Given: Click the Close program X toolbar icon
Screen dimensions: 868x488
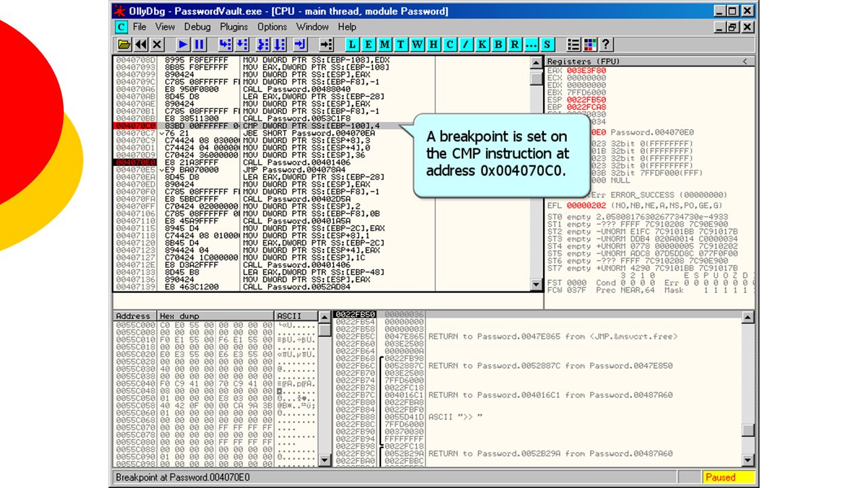Looking at the screenshot, I should 157,45.
